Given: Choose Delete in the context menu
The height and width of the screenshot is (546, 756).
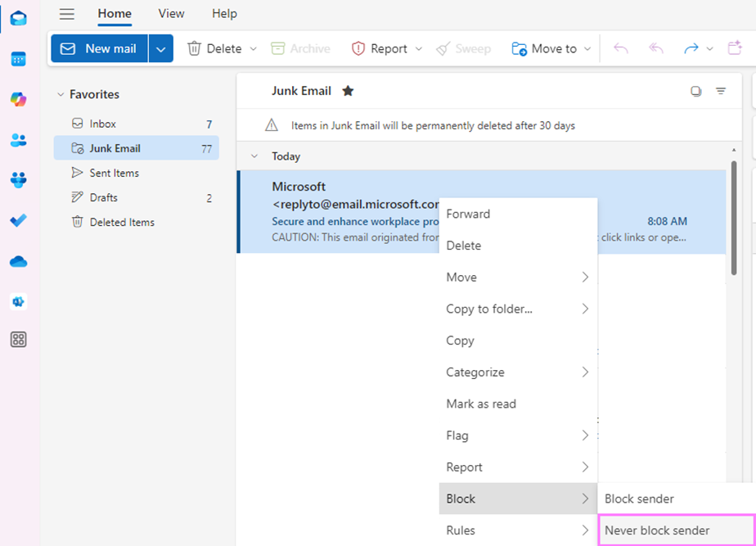Looking at the screenshot, I should tap(518, 246).
